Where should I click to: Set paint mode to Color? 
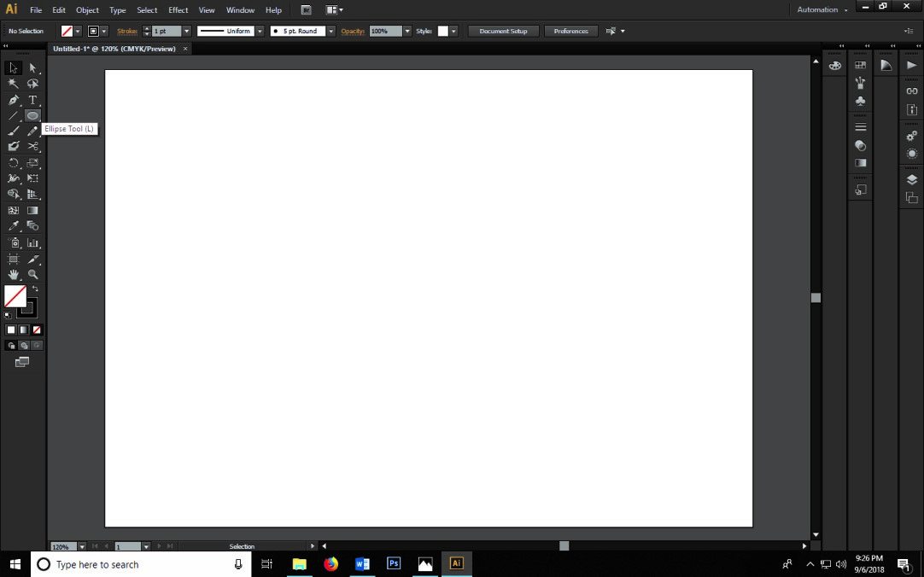point(10,329)
